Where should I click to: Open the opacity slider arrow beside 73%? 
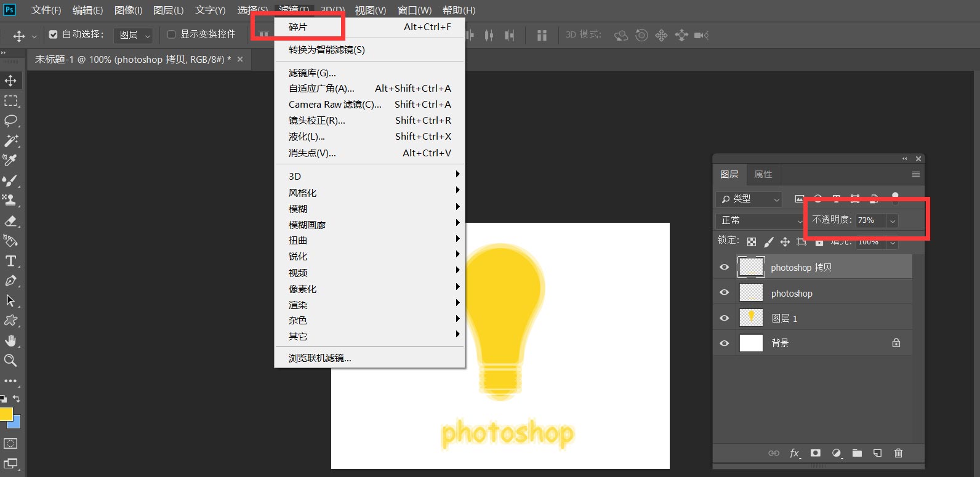(x=893, y=220)
